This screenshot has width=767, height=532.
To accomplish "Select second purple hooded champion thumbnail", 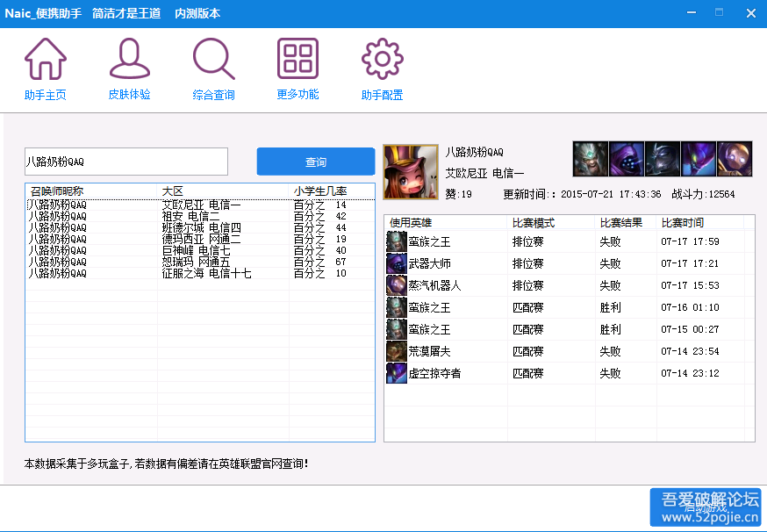I will coord(627,159).
